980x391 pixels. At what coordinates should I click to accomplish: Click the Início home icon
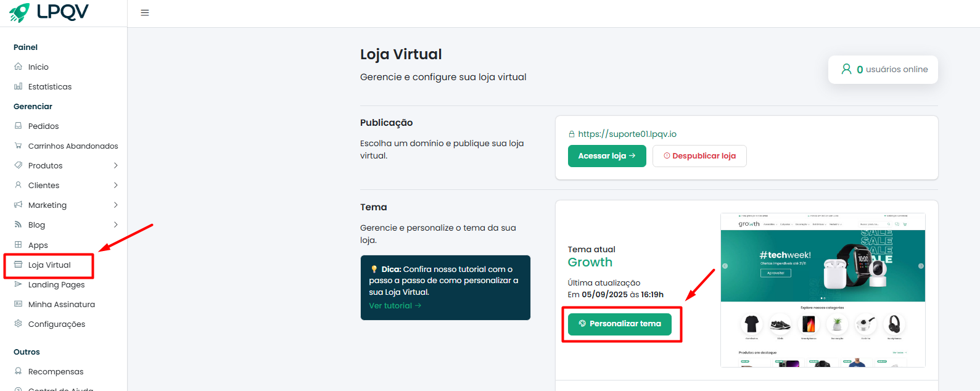[19, 67]
